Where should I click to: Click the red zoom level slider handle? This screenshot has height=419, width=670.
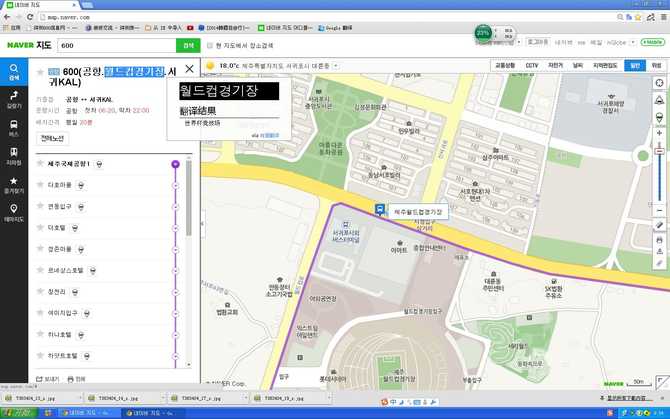[659, 151]
